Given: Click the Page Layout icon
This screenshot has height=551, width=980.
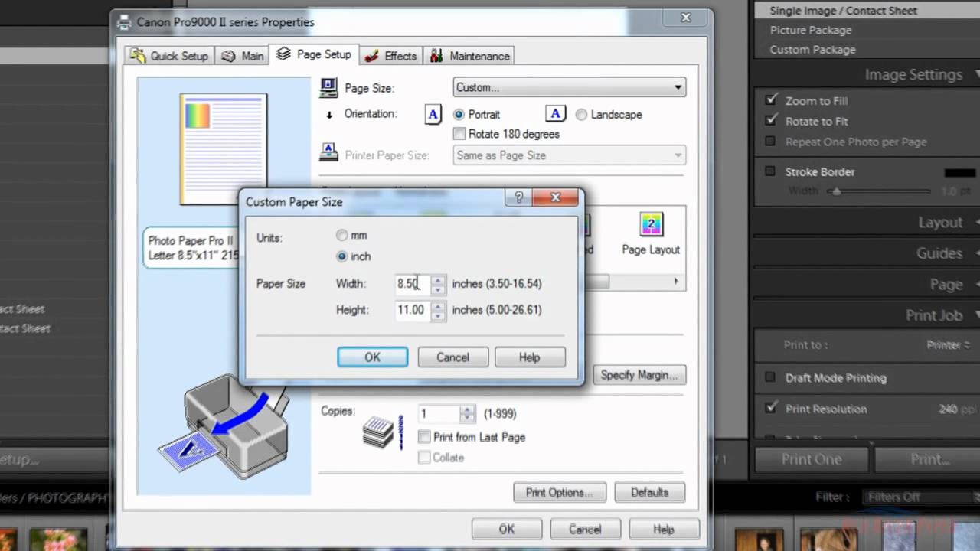Looking at the screenshot, I should tap(651, 224).
